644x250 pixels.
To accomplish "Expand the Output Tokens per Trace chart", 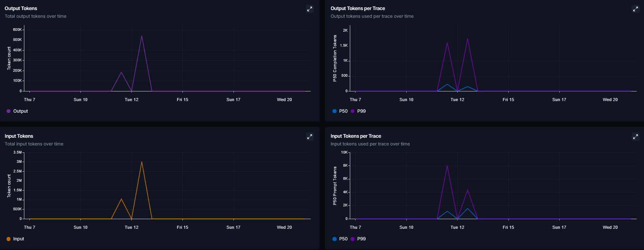I will pyautogui.click(x=635, y=9).
